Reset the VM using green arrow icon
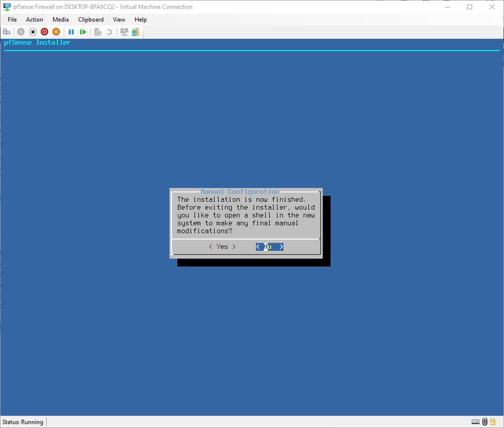The width and height of the screenshot is (504, 428). (x=83, y=32)
